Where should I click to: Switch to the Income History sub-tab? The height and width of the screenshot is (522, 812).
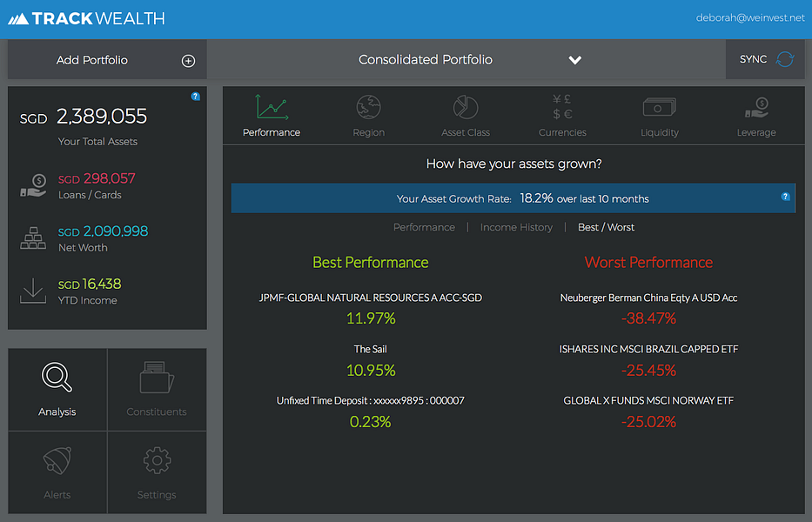pos(516,227)
